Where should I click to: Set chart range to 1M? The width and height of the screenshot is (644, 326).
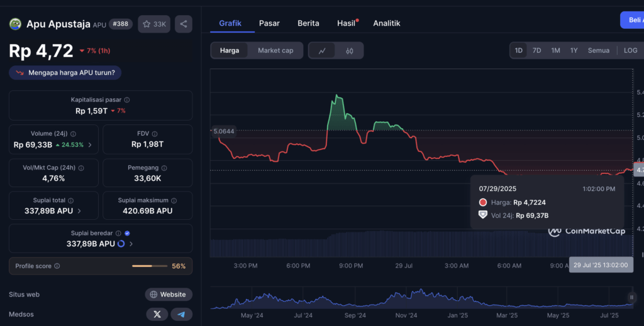pyautogui.click(x=555, y=50)
